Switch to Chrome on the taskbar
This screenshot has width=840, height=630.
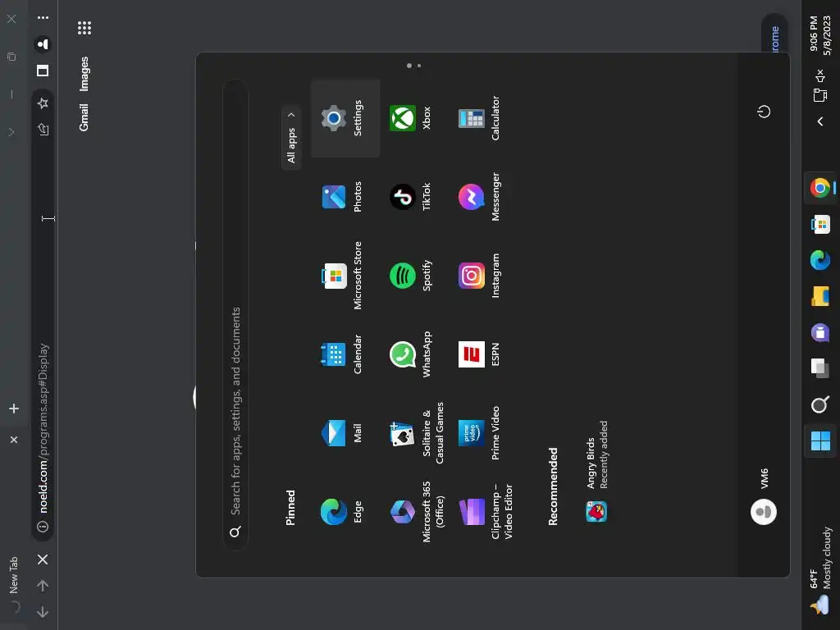tap(820, 188)
